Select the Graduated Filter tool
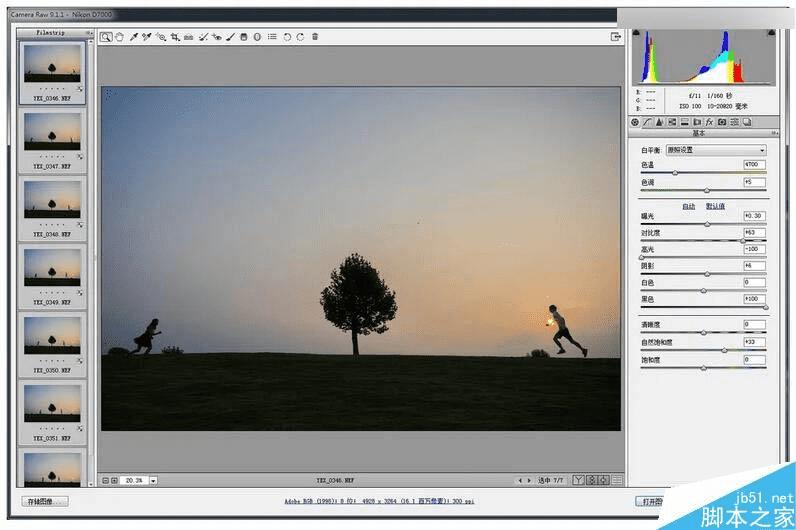The height and width of the screenshot is (530, 796). [244, 37]
